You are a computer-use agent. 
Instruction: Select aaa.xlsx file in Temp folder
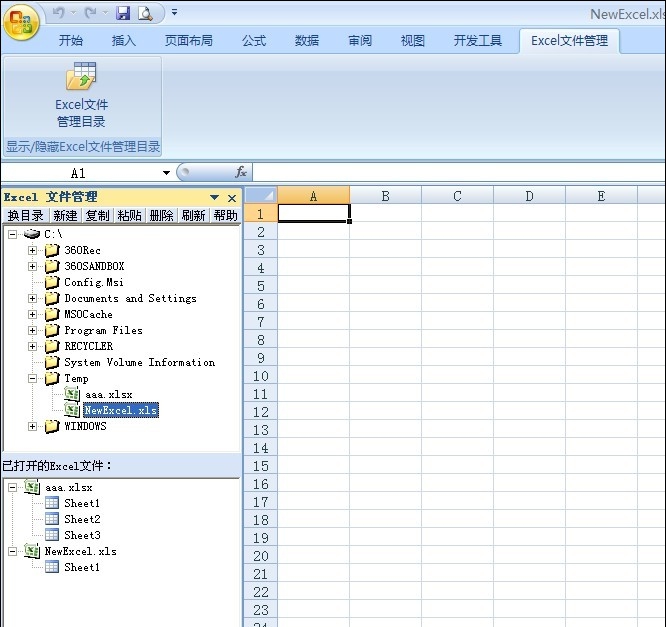(x=109, y=395)
